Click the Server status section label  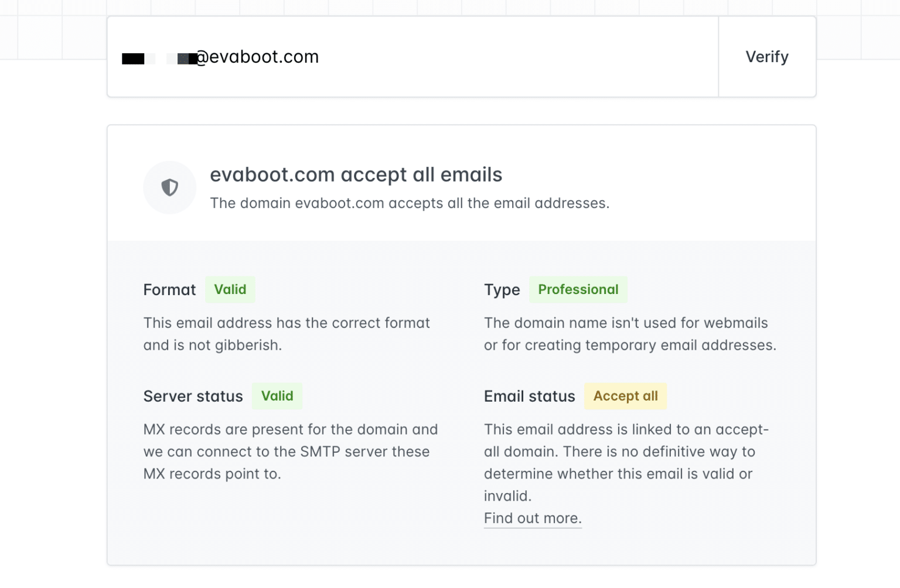click(x=193, y=396)
